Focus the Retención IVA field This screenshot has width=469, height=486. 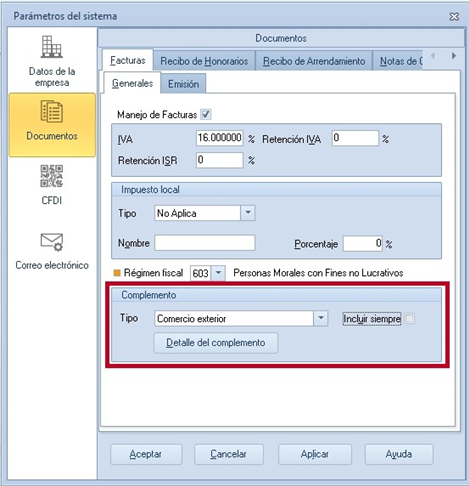pos(355,138)
